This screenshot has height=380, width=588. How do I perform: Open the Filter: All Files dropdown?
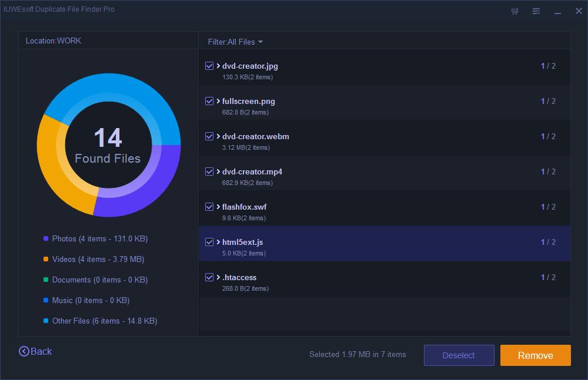tap(235, 42)
